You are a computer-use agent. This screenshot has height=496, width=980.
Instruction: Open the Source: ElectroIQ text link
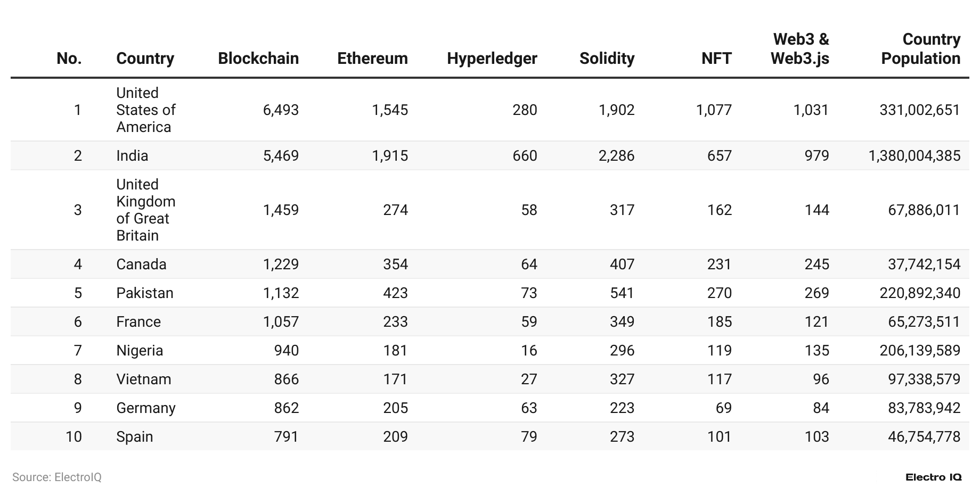pos(57,477)
